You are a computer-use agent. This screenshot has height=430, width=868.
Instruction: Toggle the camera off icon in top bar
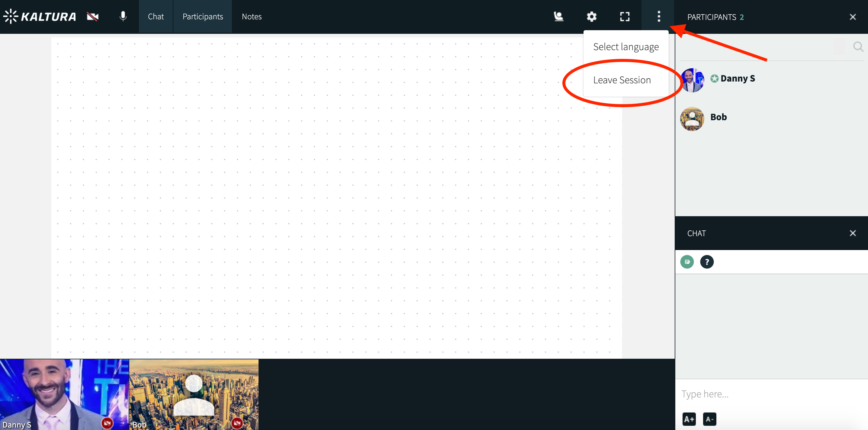(x=92, y=17)
